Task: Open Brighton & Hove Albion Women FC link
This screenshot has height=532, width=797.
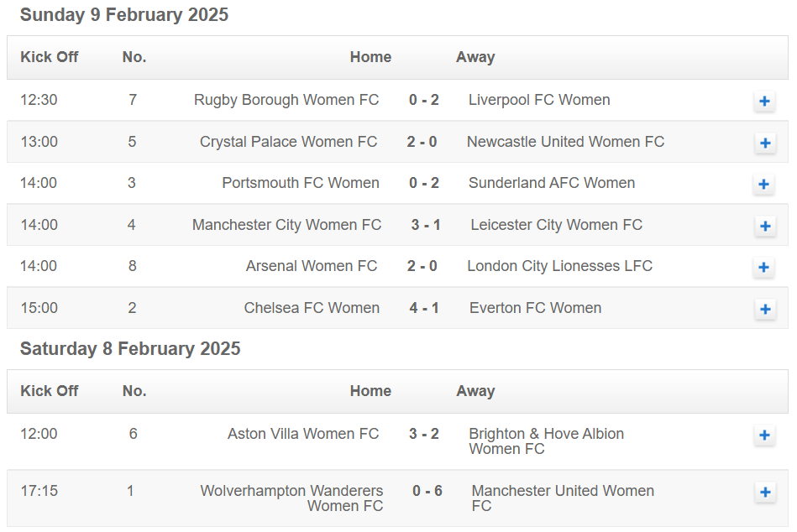Action: click(x=546, y=441)
